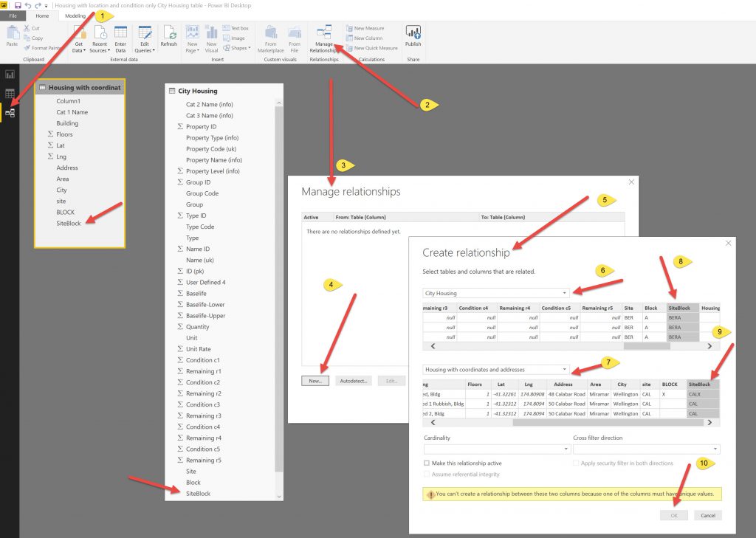Screen dimensions: 756x538
Task: Open the Cross filter direction dropdown
Action: click(x=646, y=449)
